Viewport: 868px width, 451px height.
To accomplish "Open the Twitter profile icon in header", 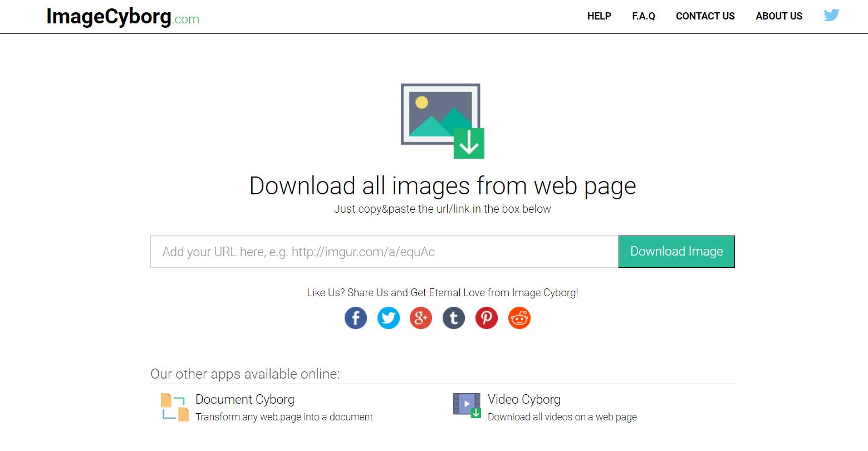I will coord(831,16).
